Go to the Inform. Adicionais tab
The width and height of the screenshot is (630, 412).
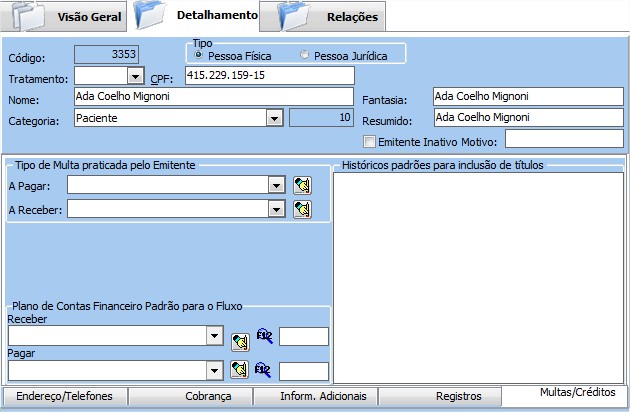tap(313, 397)
